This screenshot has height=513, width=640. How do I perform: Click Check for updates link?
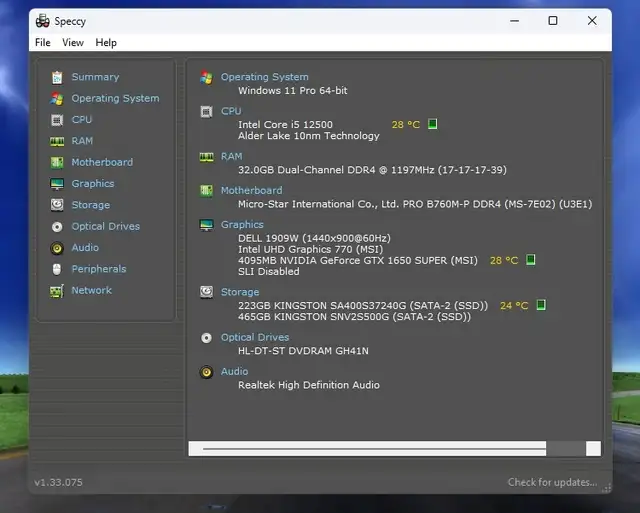pyautogui.click(x=552, y=482)
